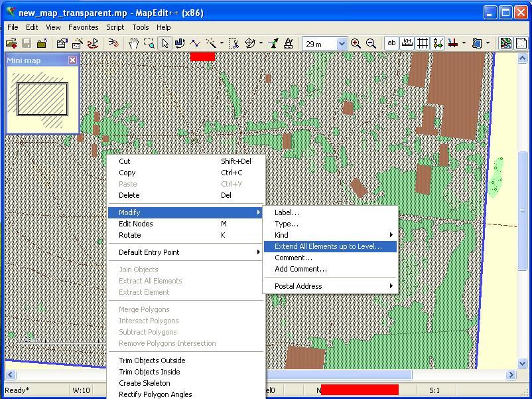
Task: Close the Mini map panel
Action: 72,60
